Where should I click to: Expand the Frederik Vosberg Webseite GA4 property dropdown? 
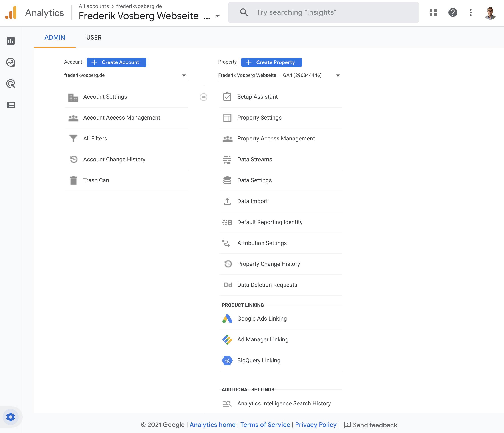click(280, 75)
